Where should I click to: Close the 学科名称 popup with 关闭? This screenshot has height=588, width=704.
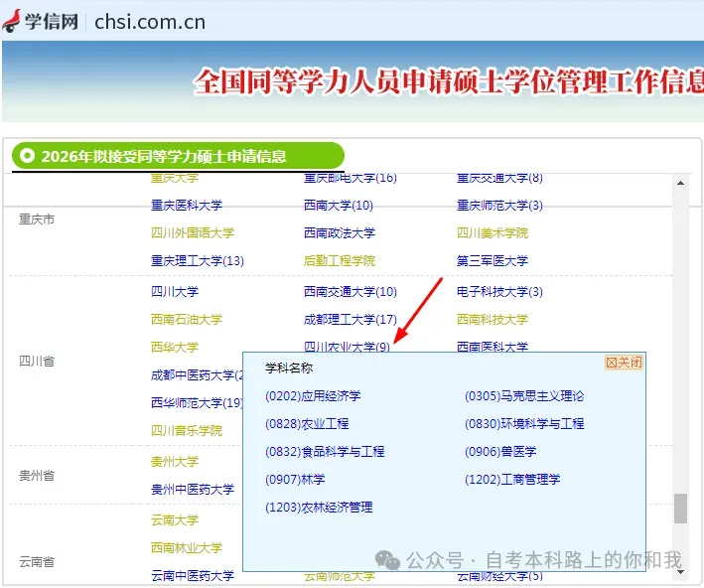pyautogui.click(x=624, y=363)
